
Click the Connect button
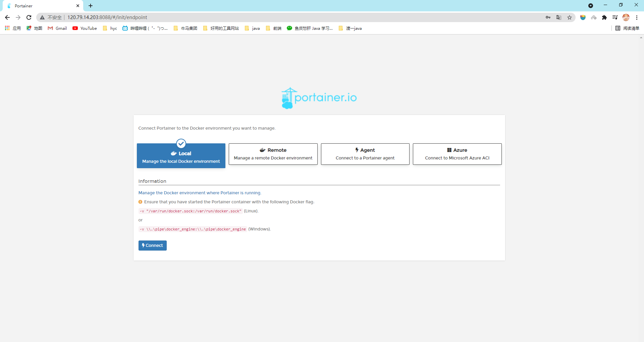click(x=153, y=246)
